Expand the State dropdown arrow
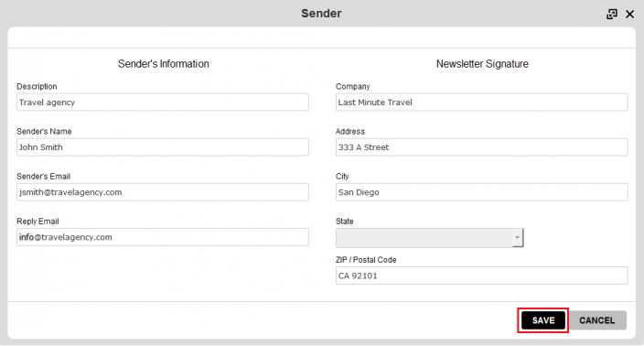The height and width of the screenshot is (346, 644). [x=518, y=237]
